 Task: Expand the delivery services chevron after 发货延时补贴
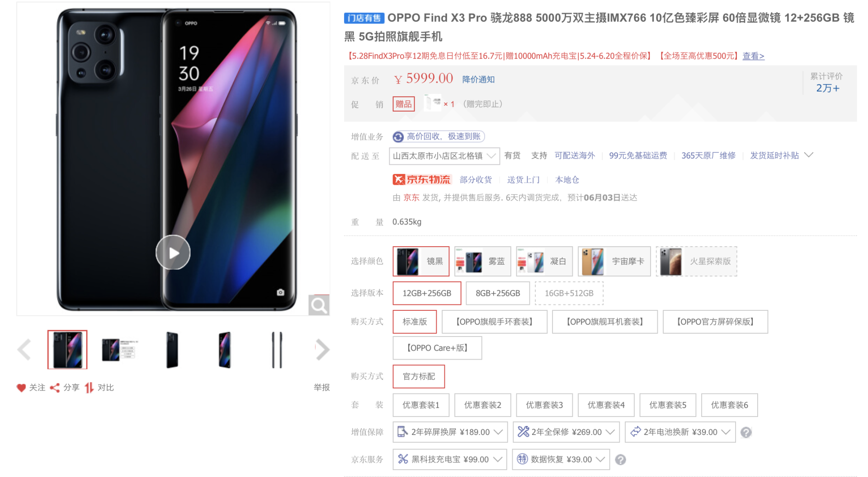(809, 155)
